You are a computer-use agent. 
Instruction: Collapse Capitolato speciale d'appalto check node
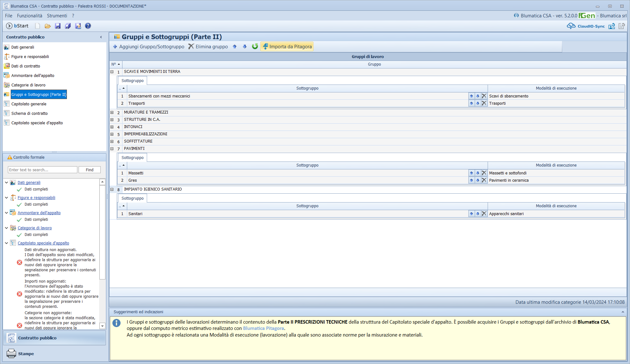pyautogui.click(x=6, y=243)
